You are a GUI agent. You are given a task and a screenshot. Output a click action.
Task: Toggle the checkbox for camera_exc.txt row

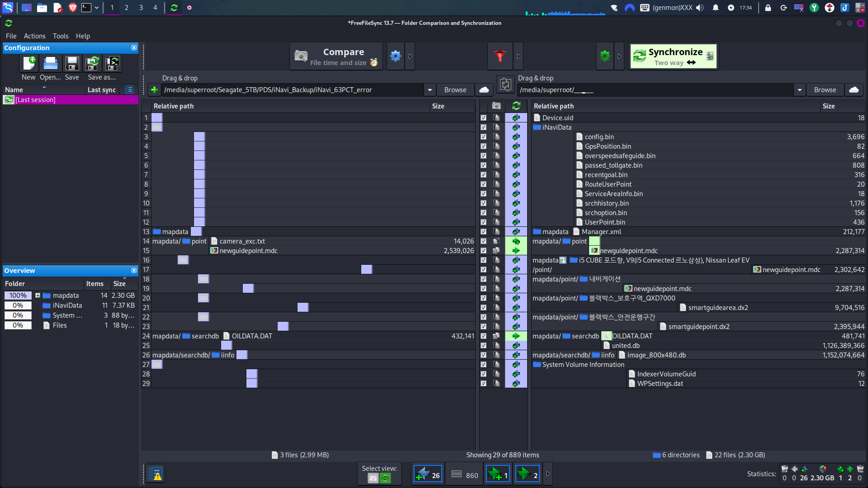coord(483,241)
